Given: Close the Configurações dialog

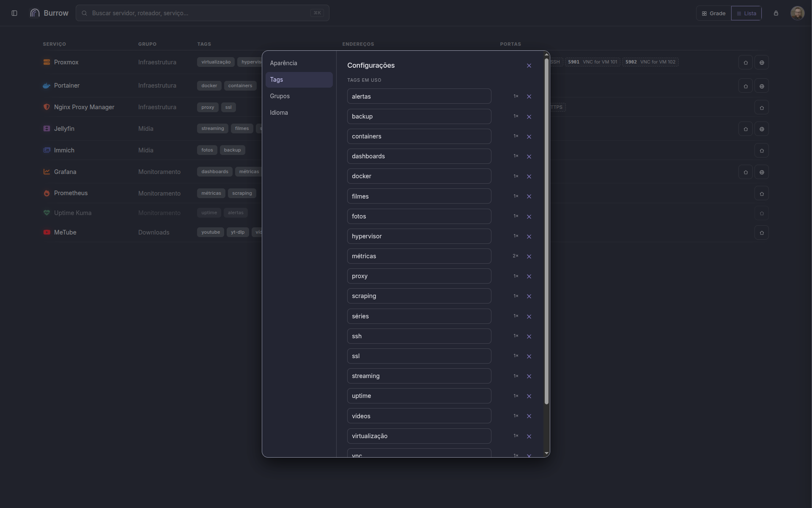Looking at the screenshot, I should [x=529, y=66].
